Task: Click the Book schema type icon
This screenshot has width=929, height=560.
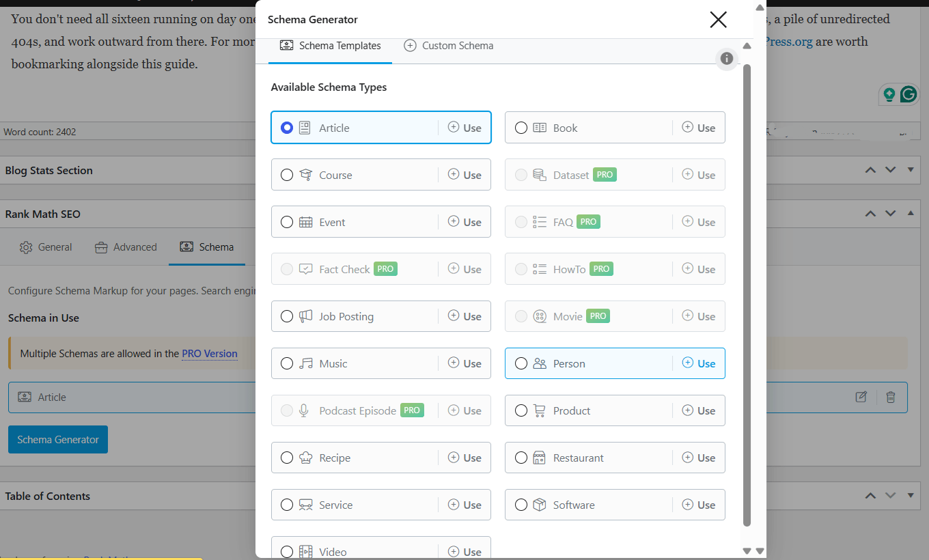Action: [x=540, y=128]
